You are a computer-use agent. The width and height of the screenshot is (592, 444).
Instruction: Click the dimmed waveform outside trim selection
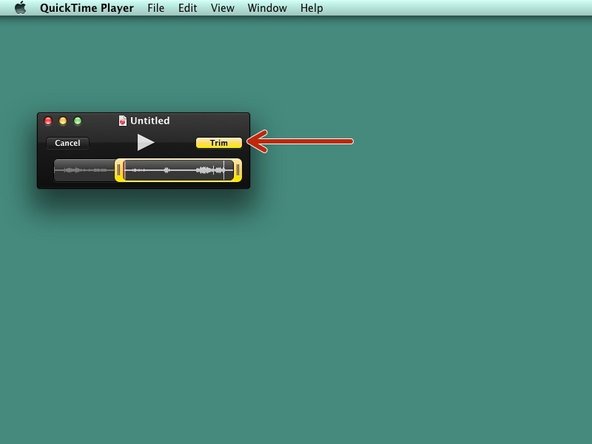click(x=85, y=170)
